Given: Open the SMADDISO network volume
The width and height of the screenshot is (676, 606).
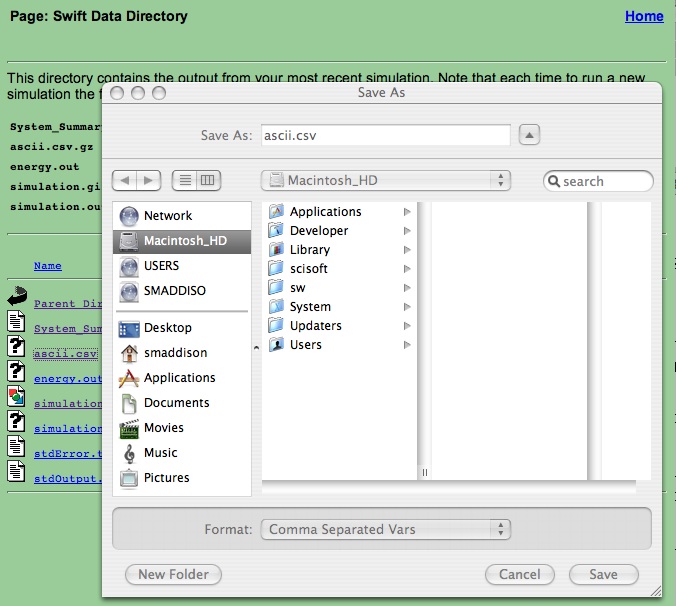Looking at the screenshot, I should pos(182,291).
